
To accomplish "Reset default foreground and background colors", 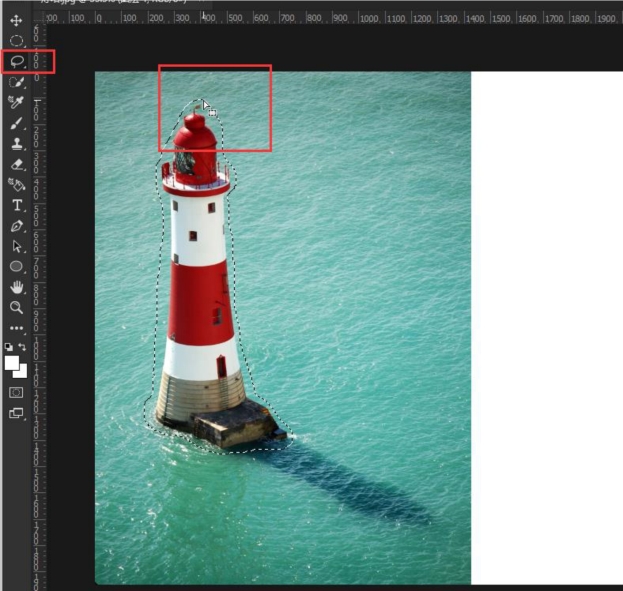I will [8, 347].
